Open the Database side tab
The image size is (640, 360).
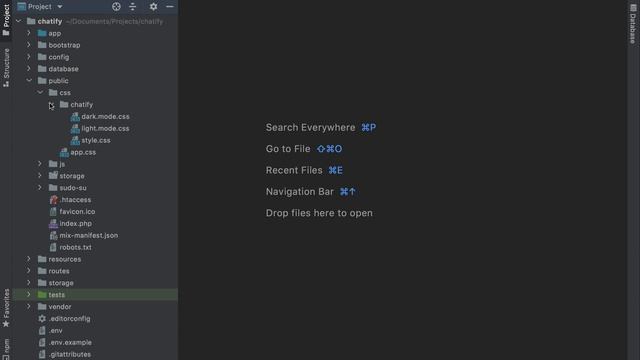coord(633,24)
